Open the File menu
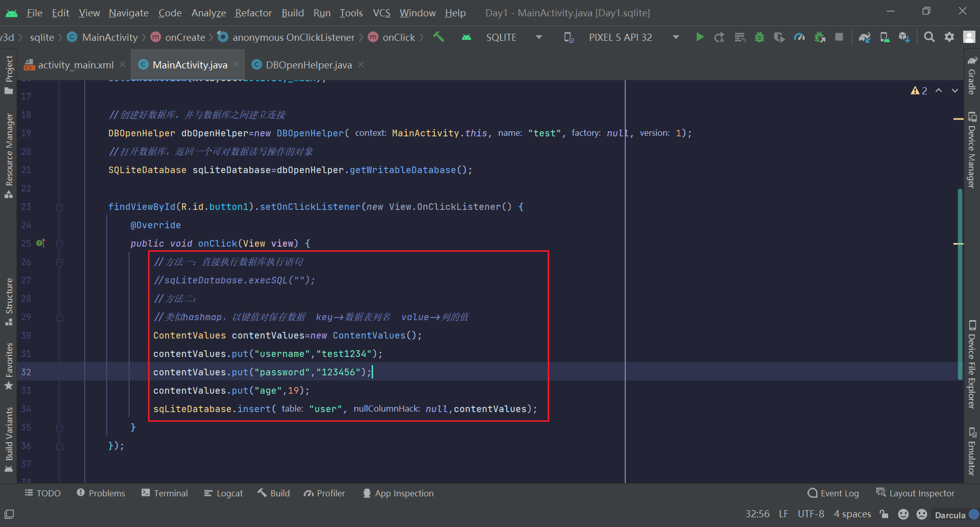This screenshot has height=527, width=980. point(34,13)
